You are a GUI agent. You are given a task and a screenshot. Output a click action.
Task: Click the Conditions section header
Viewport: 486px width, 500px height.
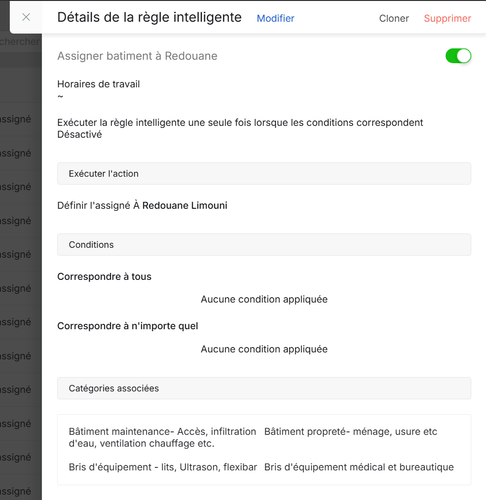click(x=264, y=245)
